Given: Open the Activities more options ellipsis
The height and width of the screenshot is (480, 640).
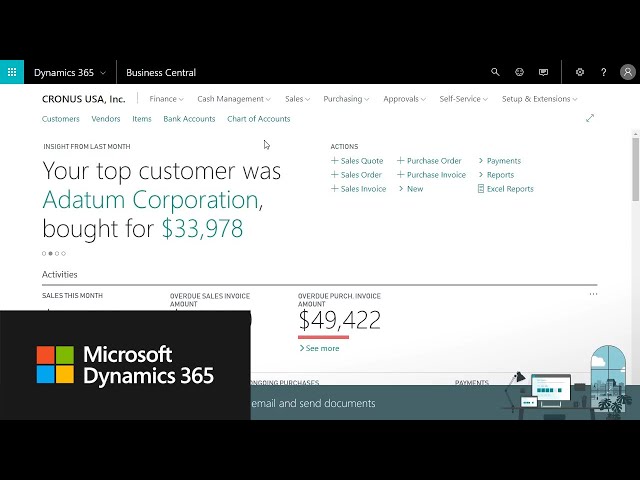Looking at the screenshot, I should 593,294.
